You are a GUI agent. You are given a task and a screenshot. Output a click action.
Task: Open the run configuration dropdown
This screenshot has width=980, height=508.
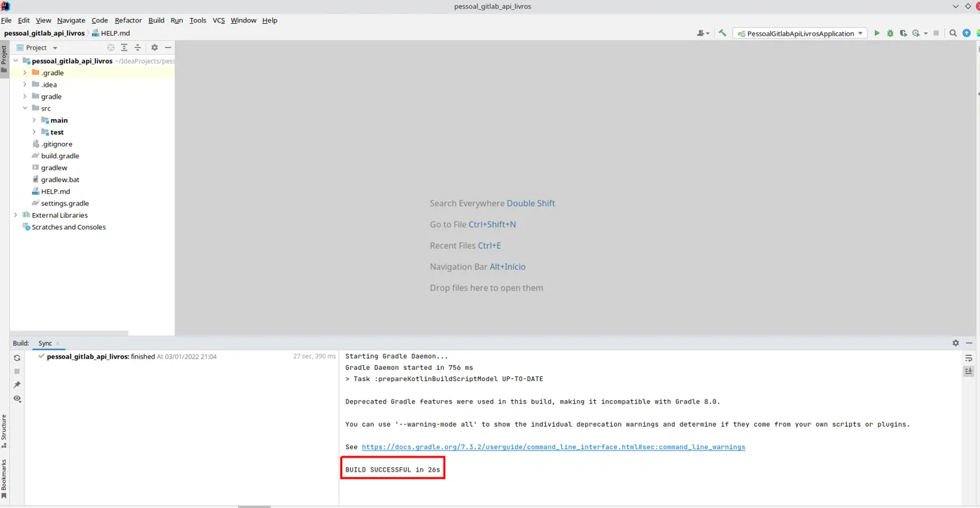[x=800, y=33]
